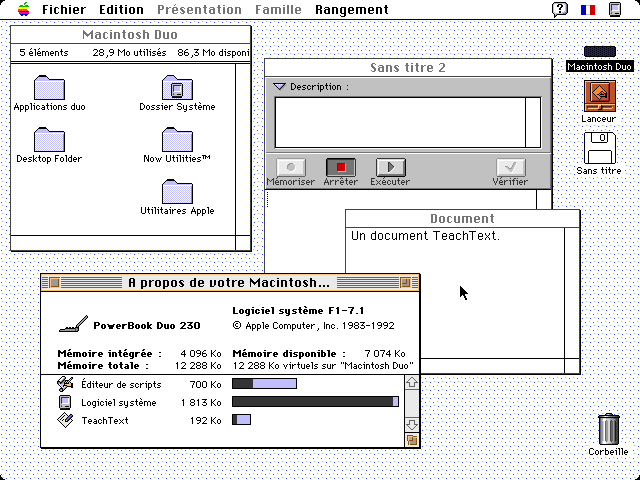
Task: Click the Logiciel système memory usage bar
Action: point(316,402)
